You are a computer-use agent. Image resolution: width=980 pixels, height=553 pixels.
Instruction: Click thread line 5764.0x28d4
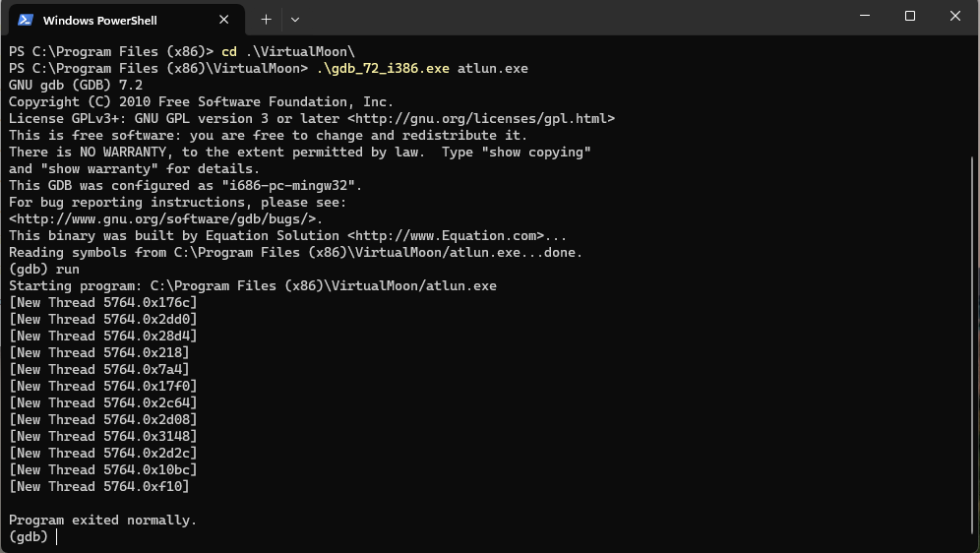tap(103, 337)
